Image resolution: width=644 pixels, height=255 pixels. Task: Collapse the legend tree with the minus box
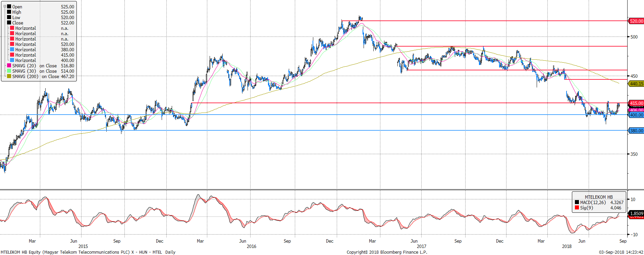click(x=5, y=7)
